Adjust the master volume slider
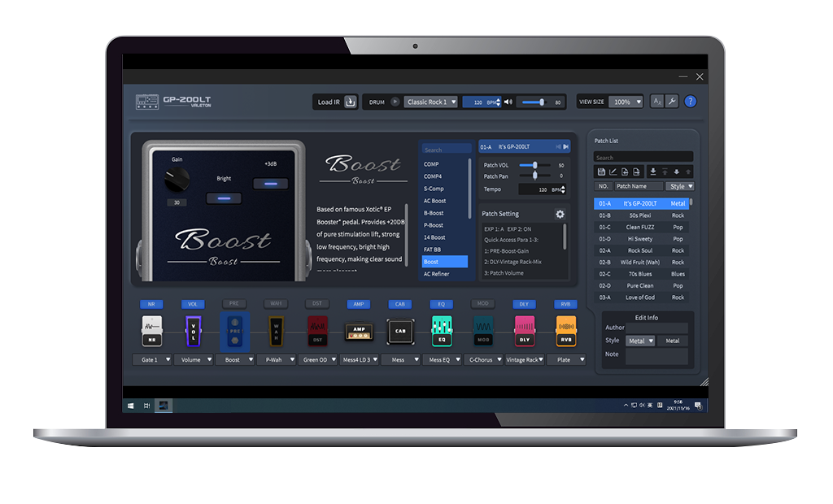Viewport: 833px width, 504px height. [541, 102]
